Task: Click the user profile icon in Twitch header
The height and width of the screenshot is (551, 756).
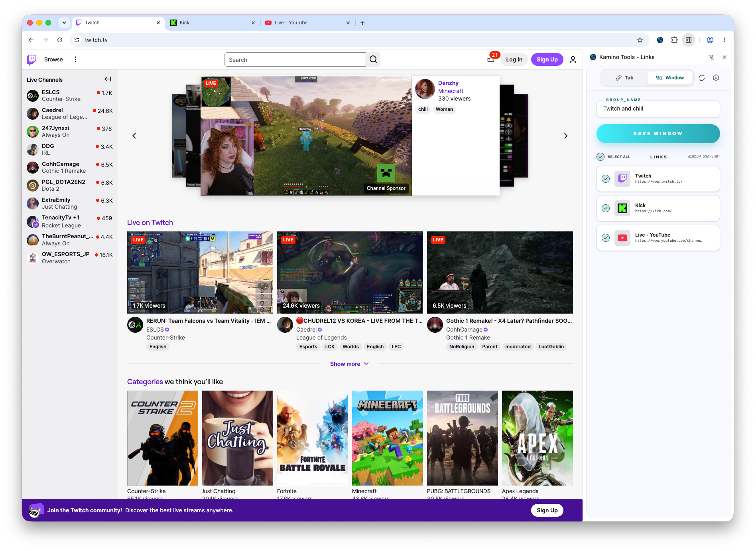Action: (573, 59)
